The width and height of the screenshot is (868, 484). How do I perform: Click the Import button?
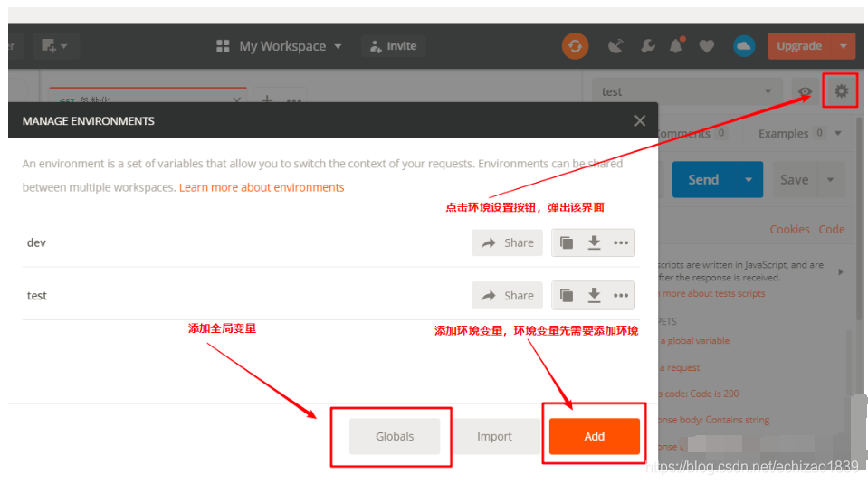pyautogui.click(x=494, y=436)
